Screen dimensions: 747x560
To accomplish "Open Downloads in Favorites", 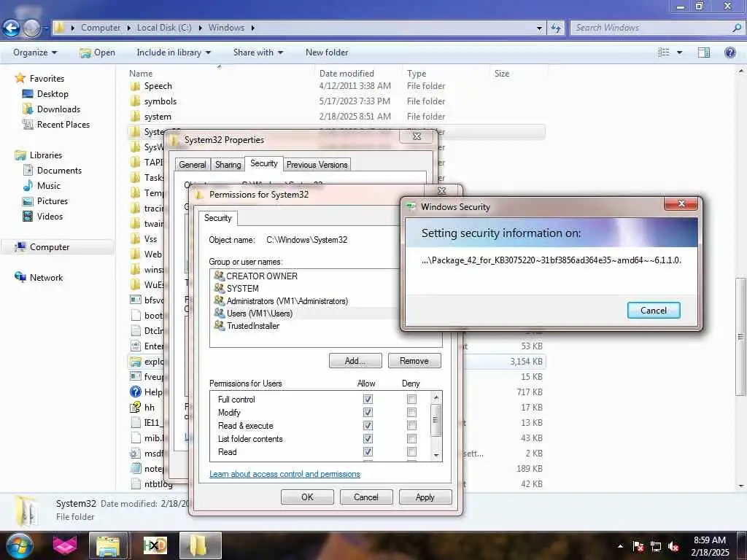I will [x=58, y=109].
